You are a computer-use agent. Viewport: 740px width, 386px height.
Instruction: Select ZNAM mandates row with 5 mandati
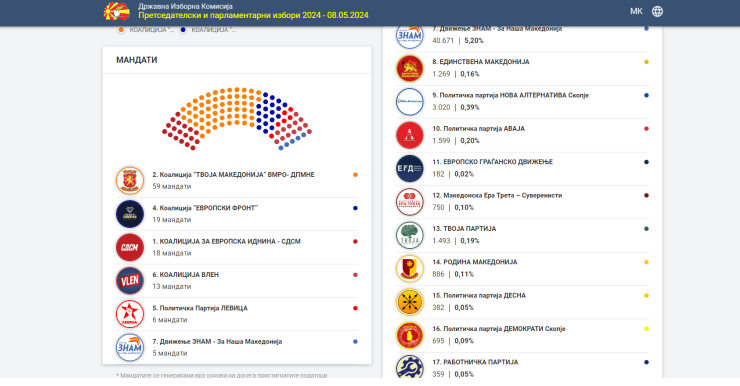[x=237, y=347]
